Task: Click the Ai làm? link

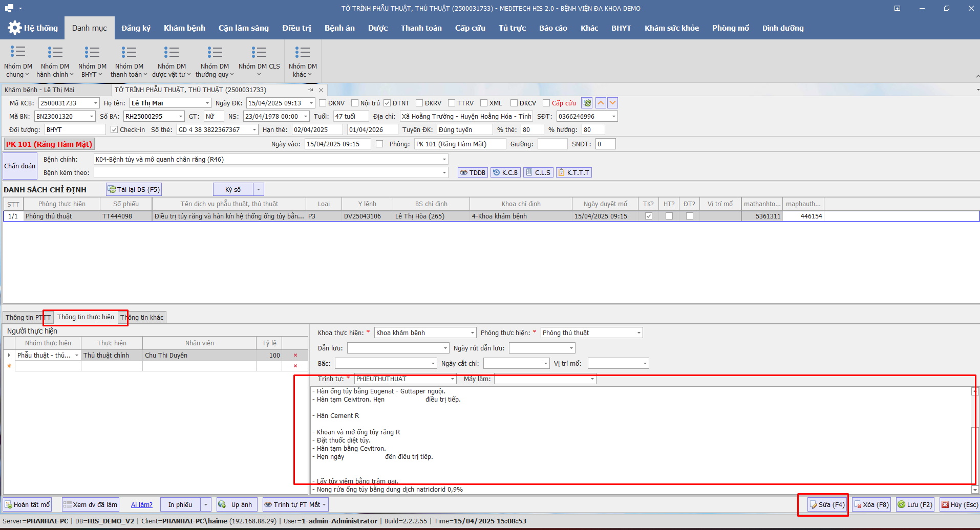Action: [x=142, y=504]
